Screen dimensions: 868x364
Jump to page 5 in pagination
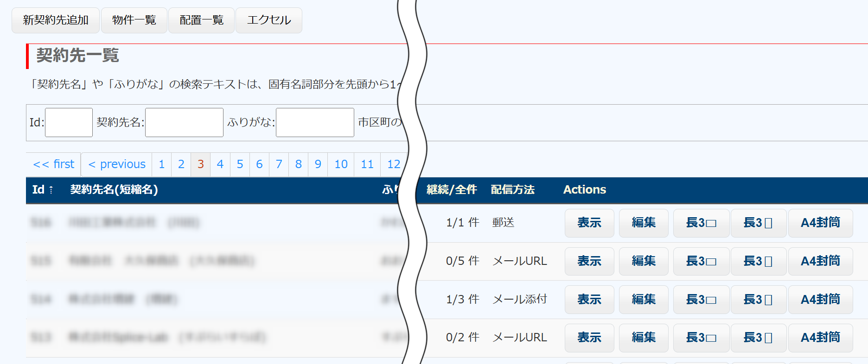click(240, 164)
